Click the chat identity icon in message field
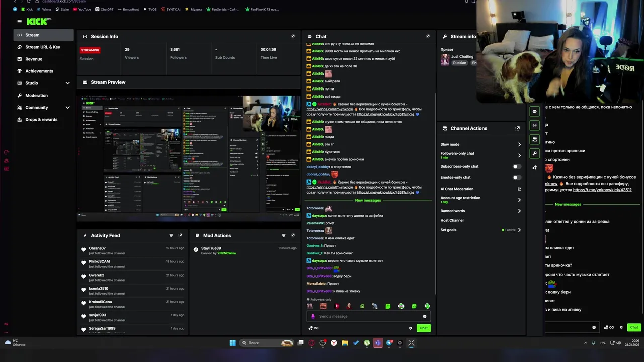The width and height of the screenshot is (644, 362). (x=313, y=316)
